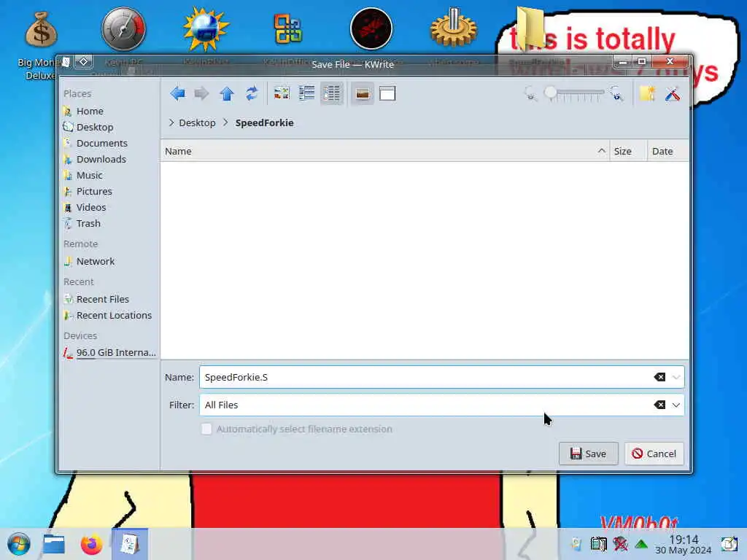Click Desktop in the breadcrumb path

(197, 122)
